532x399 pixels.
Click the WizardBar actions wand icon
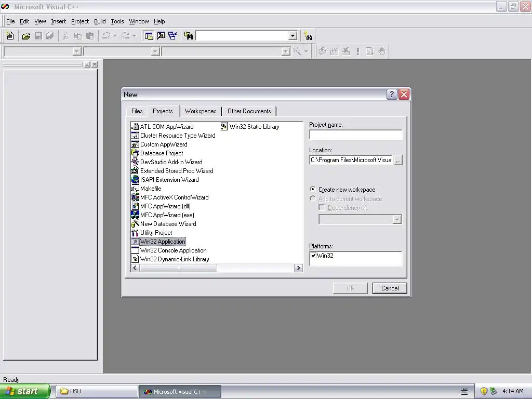pyautogui.click(x=297, y=51)
